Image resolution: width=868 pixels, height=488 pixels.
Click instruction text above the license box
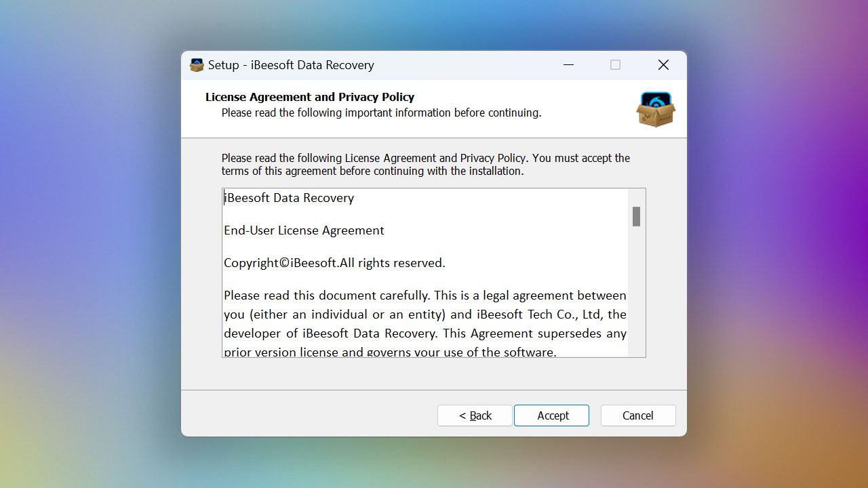click(426, 165)
